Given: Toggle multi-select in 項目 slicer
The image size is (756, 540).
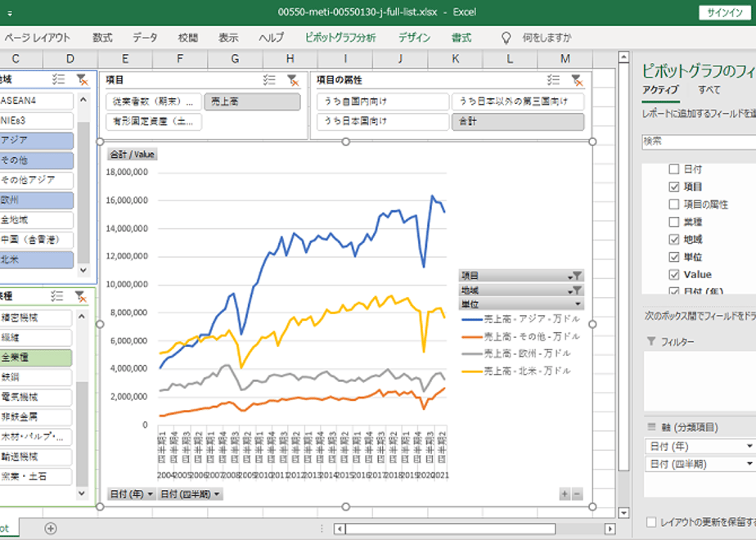Looking at the screenshot, I should [269, 80].
